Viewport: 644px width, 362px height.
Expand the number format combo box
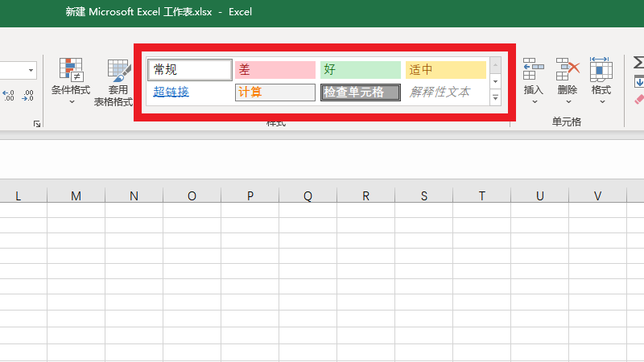(x=31, y=71)
